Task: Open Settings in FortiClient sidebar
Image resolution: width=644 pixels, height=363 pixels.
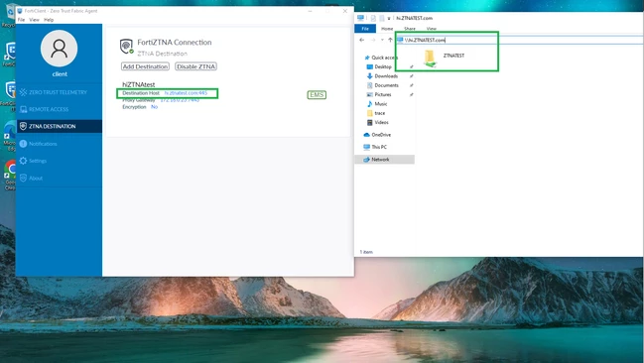Action: coord(60,161)
